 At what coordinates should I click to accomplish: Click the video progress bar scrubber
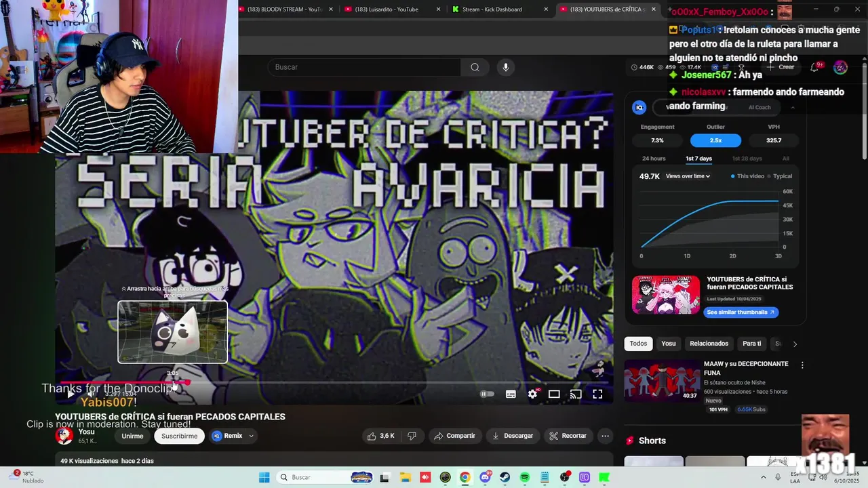pyautogui.click(x=187, y=382)
